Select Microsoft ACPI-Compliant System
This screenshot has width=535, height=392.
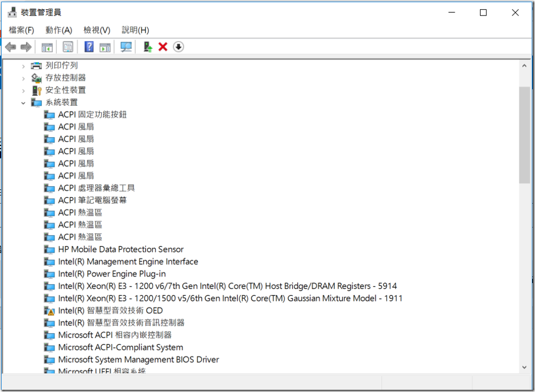(121, 347)
